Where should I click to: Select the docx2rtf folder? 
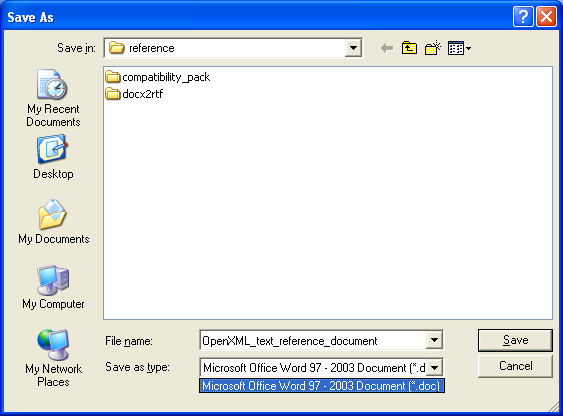[134, 94]
